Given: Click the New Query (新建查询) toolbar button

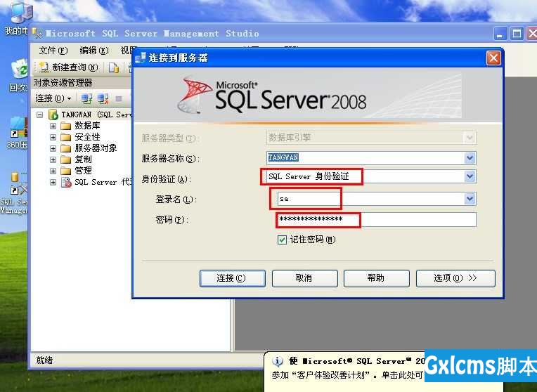Looking at the screenshot, I should pyautogui.click(x=68, y=67).
